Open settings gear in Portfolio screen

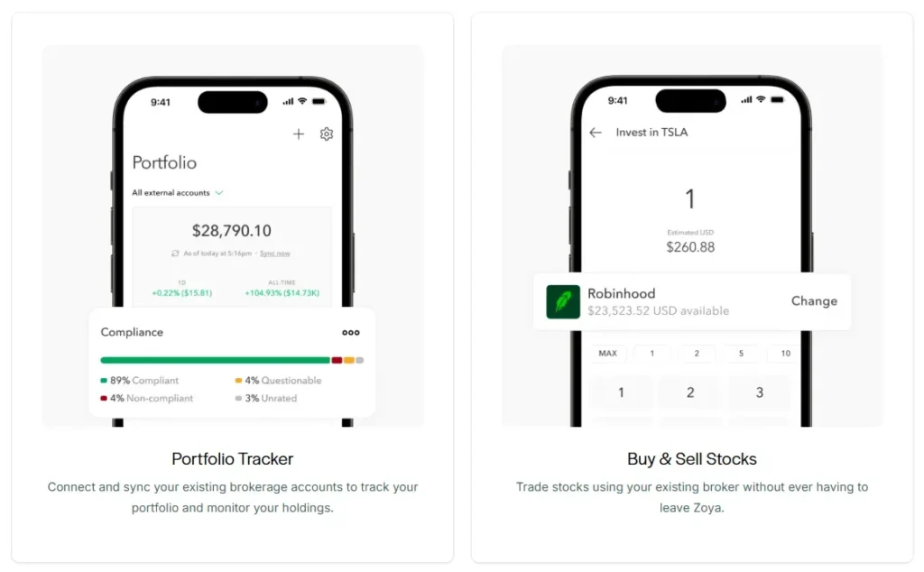click(327, 134)
